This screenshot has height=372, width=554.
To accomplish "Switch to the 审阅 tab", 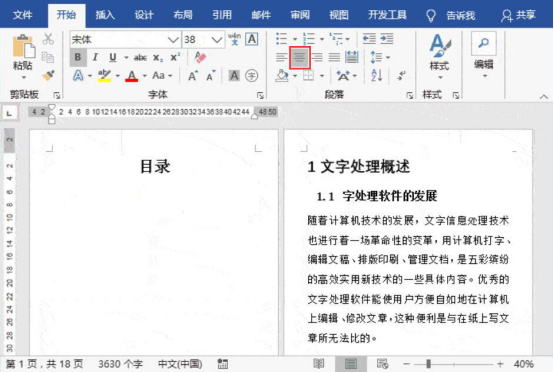I will [x=300, y=15].
